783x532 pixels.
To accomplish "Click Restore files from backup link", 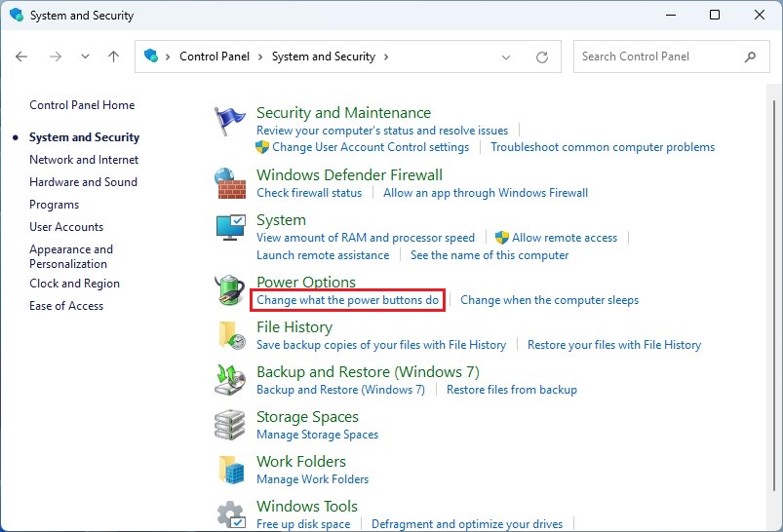I will pyautogui.click(x=511, y=390).
